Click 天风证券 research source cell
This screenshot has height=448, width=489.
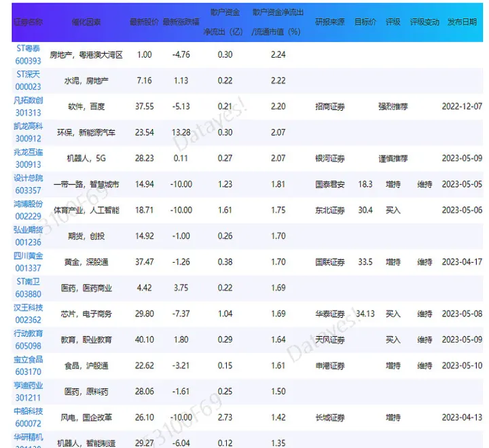click(330, 339)
